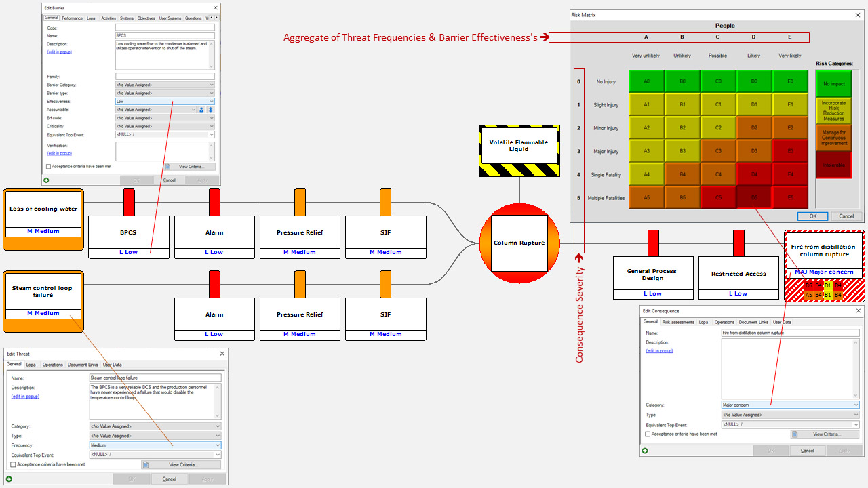868x488 pixels.
Task: Open the Document Links tab in Edit Threat
Action: (x=82, y=365)
